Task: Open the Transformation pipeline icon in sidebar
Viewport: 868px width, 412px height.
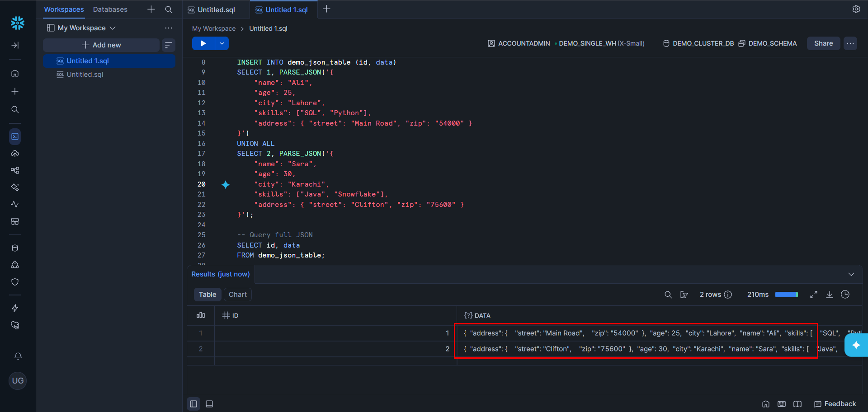Action: point(15,170)
